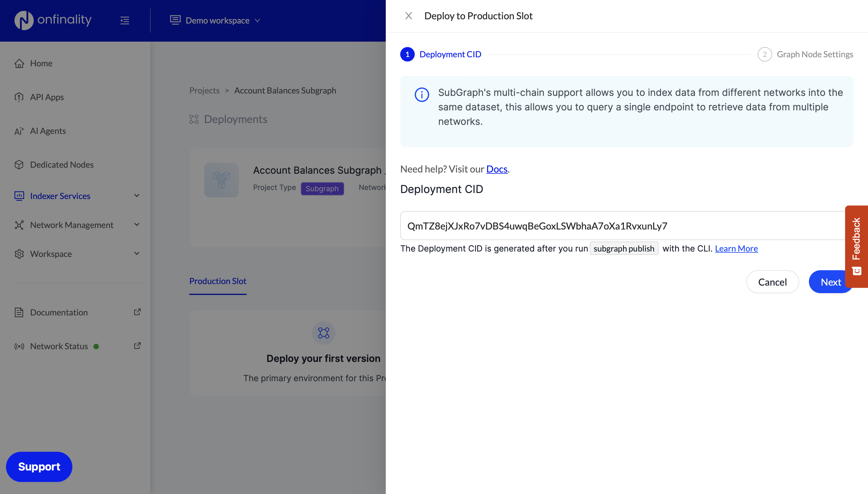868x494 pixels.
Task: Expand the Network Management section chevron
Action: [137, 225]
